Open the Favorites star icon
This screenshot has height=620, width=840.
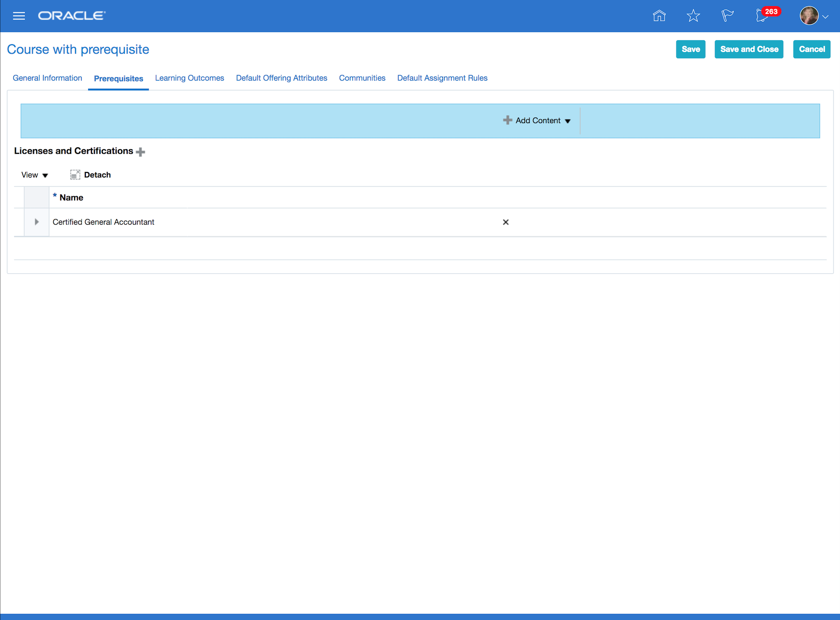coord(693,16)
